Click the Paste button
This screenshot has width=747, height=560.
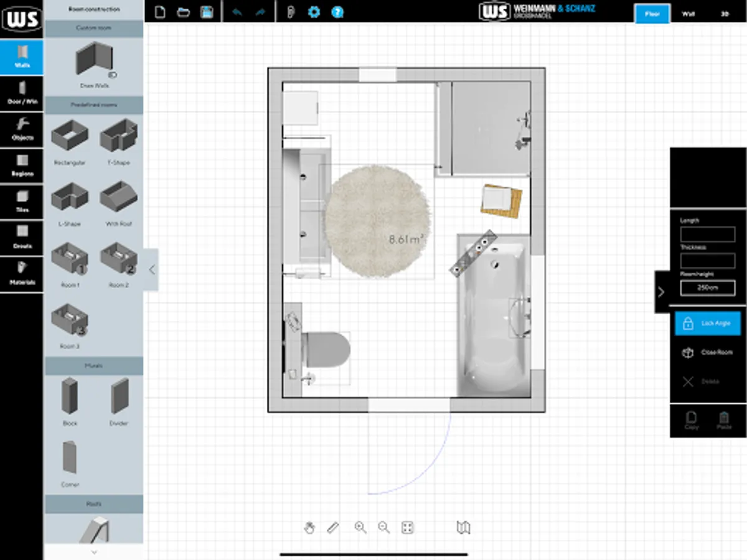point(724,421)
